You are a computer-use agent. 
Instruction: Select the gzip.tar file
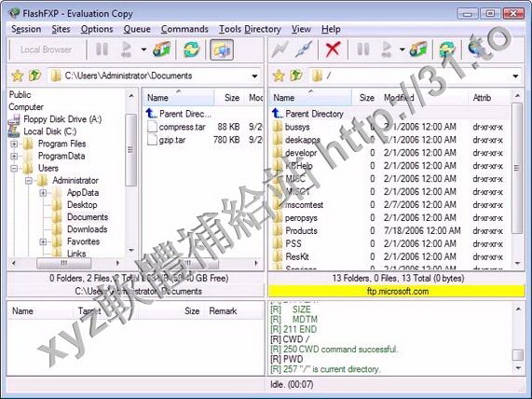pyautogui.click(x=172, y=140)
